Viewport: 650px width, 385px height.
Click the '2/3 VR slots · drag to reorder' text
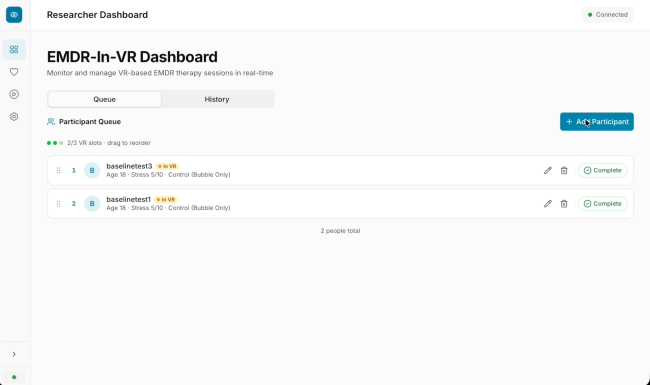click(x=109, y=143)
